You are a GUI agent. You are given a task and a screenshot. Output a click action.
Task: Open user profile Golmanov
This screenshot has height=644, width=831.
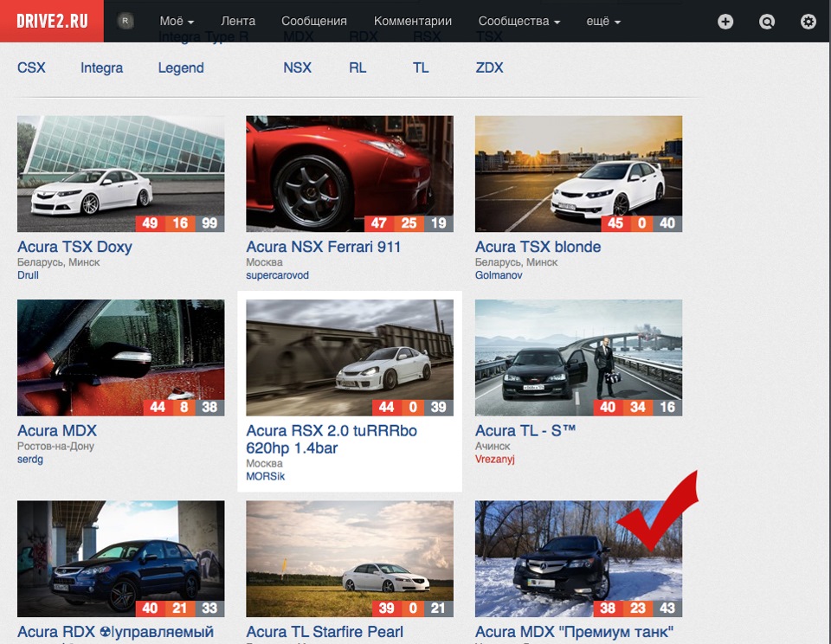pos(499,275)
